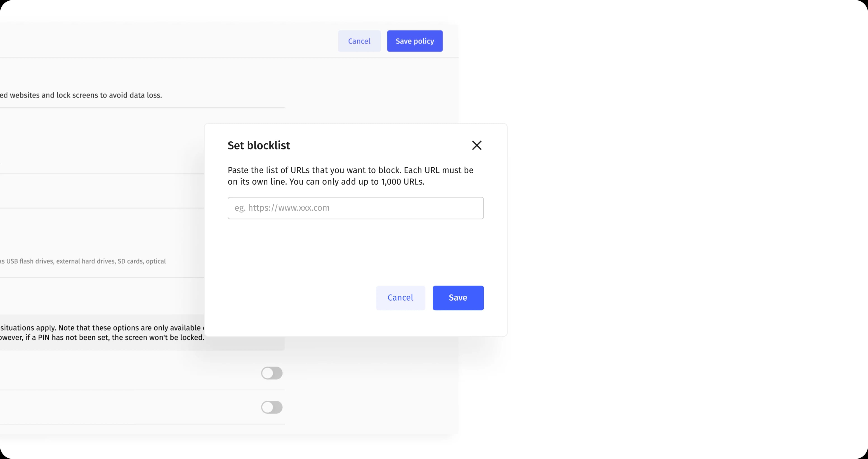This screenshot has height=459, width=868.
Task: Click the "eg. https://www.xxx.com" placeholder text
Action: coord(282,208)
